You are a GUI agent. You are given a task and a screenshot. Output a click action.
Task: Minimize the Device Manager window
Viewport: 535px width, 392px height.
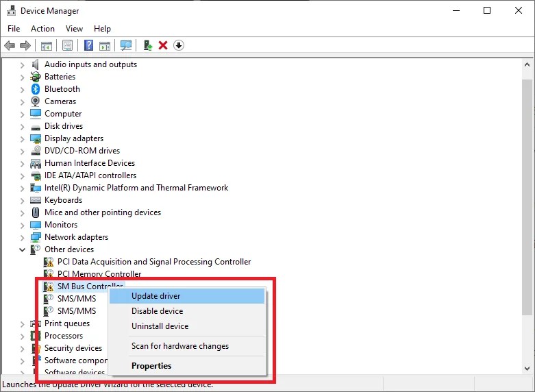(456, 10)
